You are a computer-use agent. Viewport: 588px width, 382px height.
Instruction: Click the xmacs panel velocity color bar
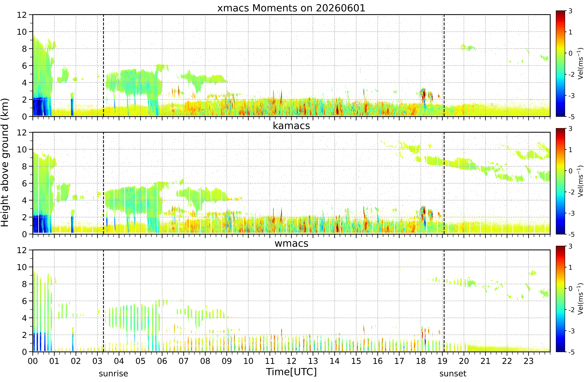coord(560,64)
